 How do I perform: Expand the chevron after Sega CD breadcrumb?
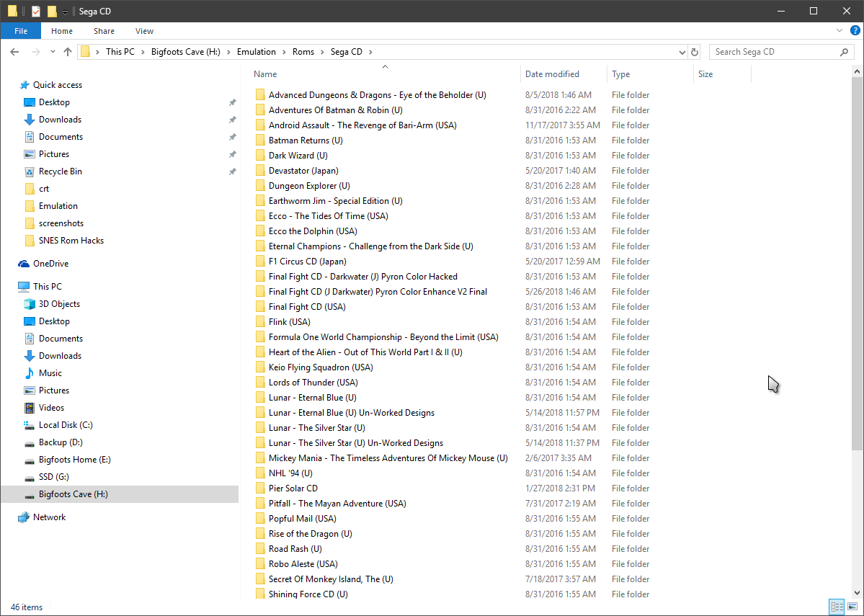(x=371, y=52)
